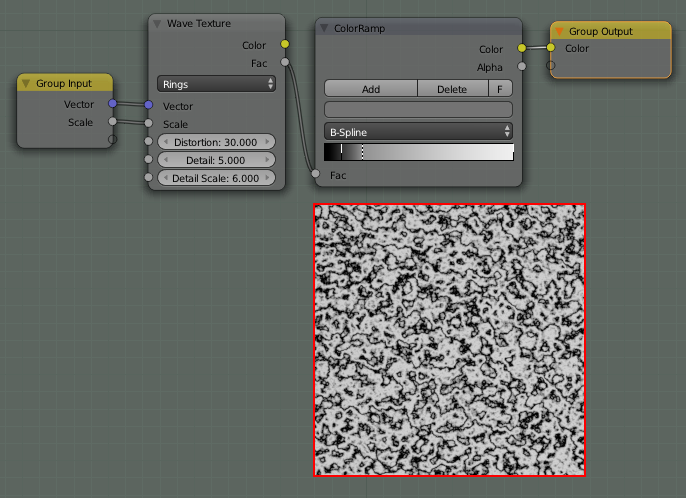This screenshot has width=686, height=498.
Task: Click Wave Texture Fac output socket
Action: (x=285, y=62)
